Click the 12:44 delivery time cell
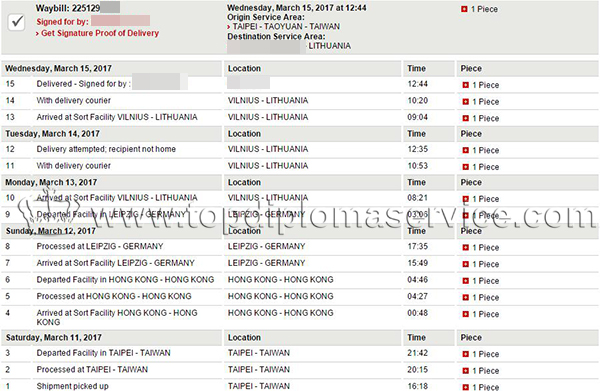Viewport: 600px width, 391px height. tap(417, 84)
